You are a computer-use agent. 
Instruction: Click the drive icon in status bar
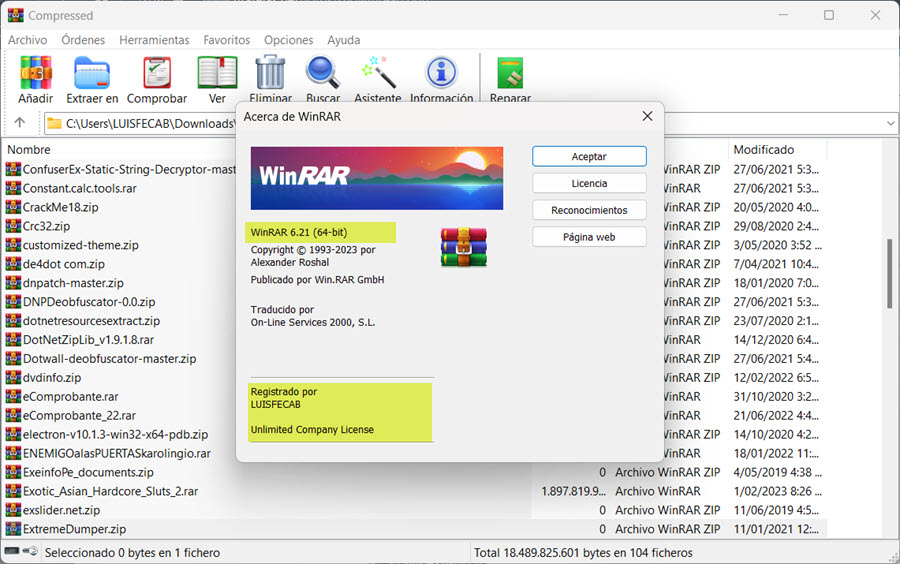click(x=11, y=551)
